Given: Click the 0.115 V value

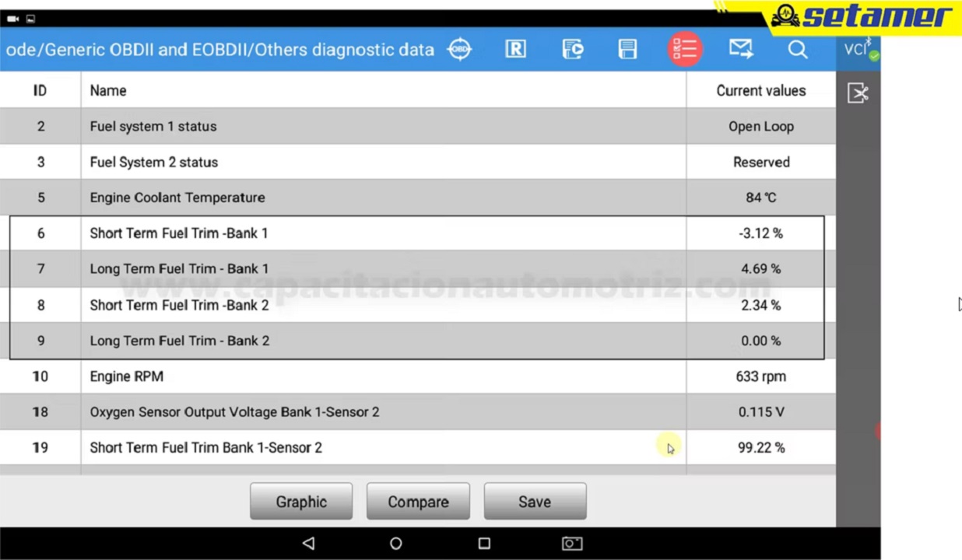Looking at the screenshot, I should [761, 412].
